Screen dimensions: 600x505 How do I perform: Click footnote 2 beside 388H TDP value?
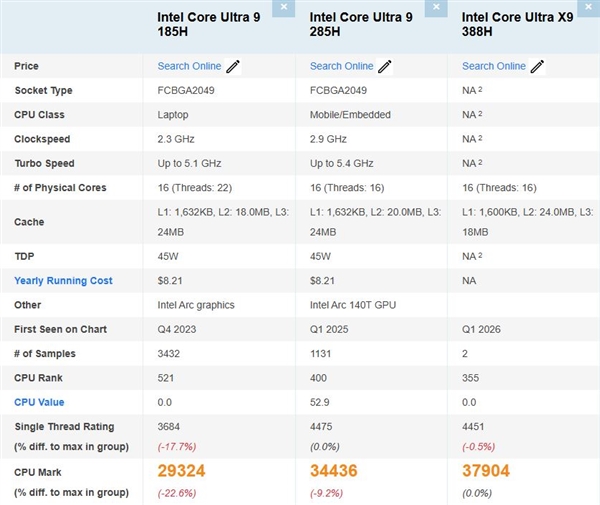pos(481,255)
